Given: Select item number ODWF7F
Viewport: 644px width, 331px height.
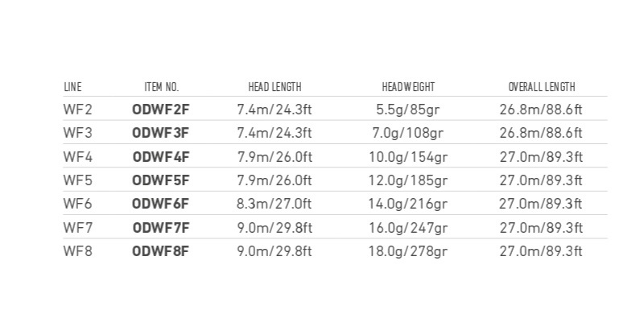Looking at the screenshot, I should tap(161, 227).
